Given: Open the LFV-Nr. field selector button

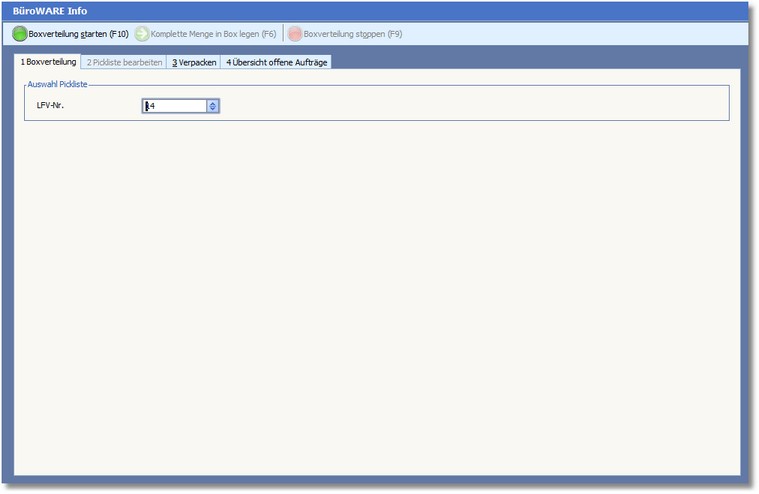Looking at the screenshot, I should point(212,105).
